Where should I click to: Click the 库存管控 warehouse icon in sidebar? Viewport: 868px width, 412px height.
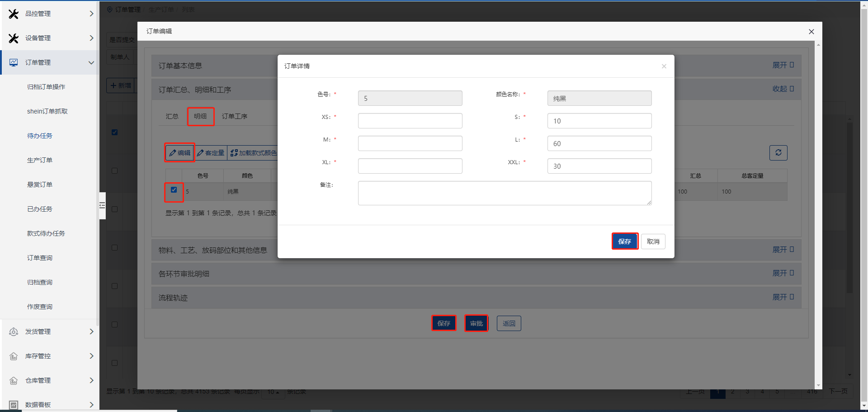14,356
